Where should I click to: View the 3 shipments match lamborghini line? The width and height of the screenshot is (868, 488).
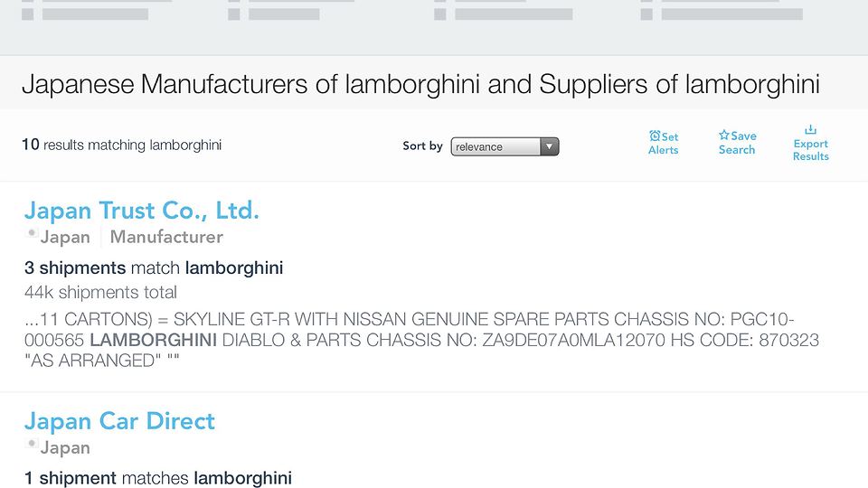154,267
